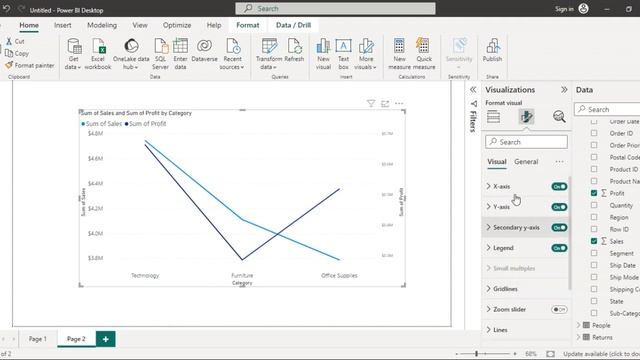Switch to the General formatting tab
The width and height of the screenshot is (640, 360).
526,162
